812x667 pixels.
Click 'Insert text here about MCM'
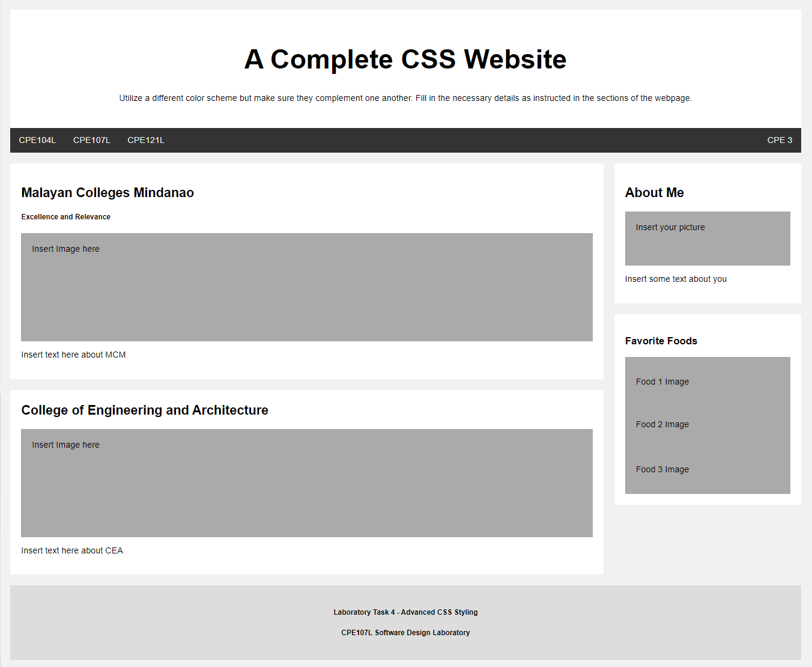pyautogui.click(x=73, y=355)
